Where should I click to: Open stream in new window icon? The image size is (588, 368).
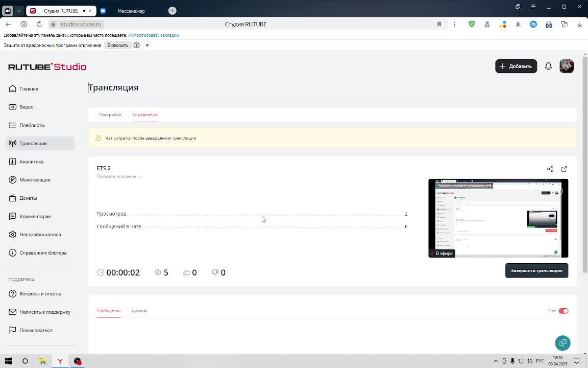coord(564,169)
